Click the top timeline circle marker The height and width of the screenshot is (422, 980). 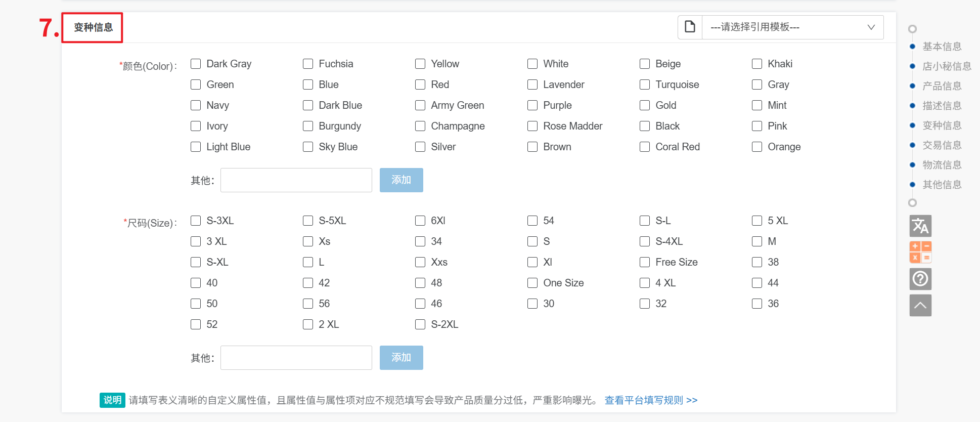pyautogui.click(x=912, y=29)
